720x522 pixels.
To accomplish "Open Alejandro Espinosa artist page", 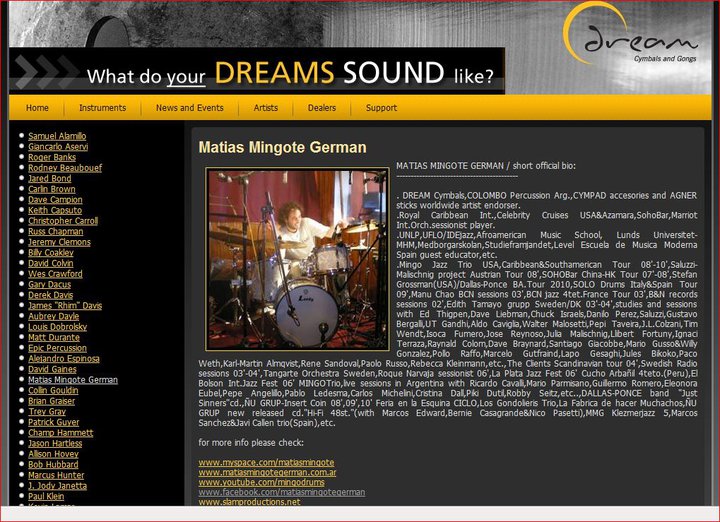I will point(64,358).
